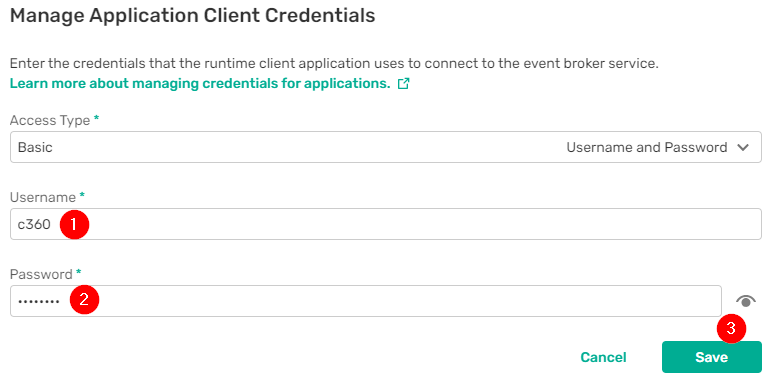Click inside the masked Password field
Screen dimensions: 772x382
click(366, 301)
